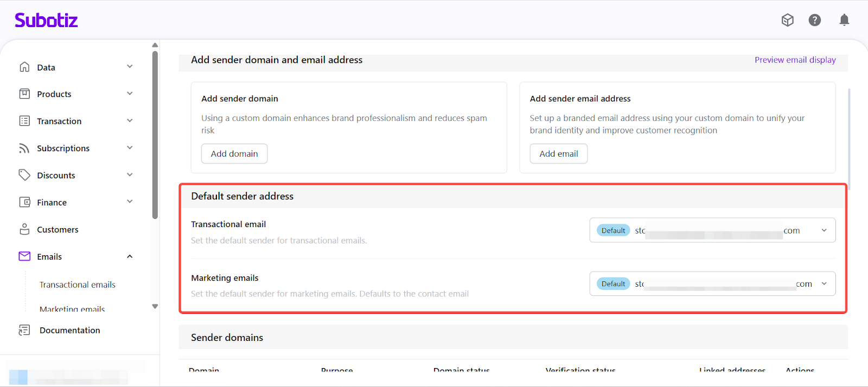Open the notifications bell icon
The width and height of the screenshot is (868, 387).
click(844, 20)
